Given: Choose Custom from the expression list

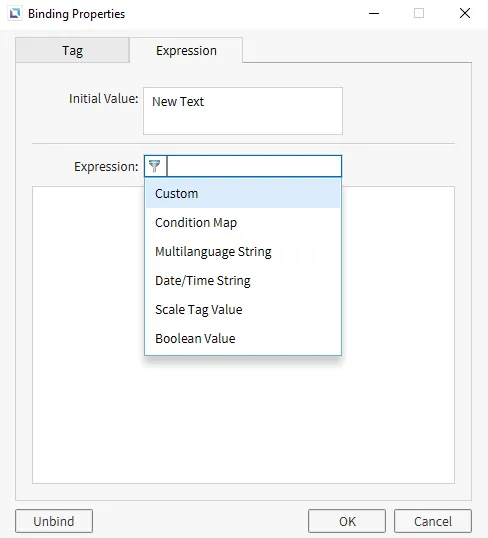Looking at the screenshot, I should coord(243,194).
